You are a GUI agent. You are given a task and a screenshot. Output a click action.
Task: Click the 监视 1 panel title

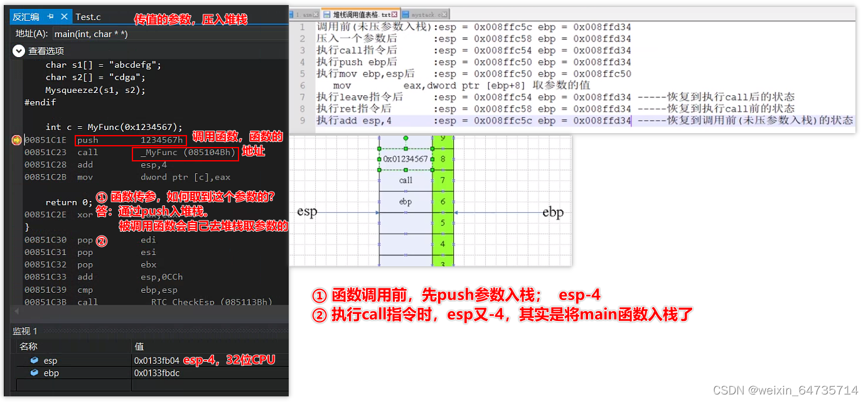click(26, 331)
